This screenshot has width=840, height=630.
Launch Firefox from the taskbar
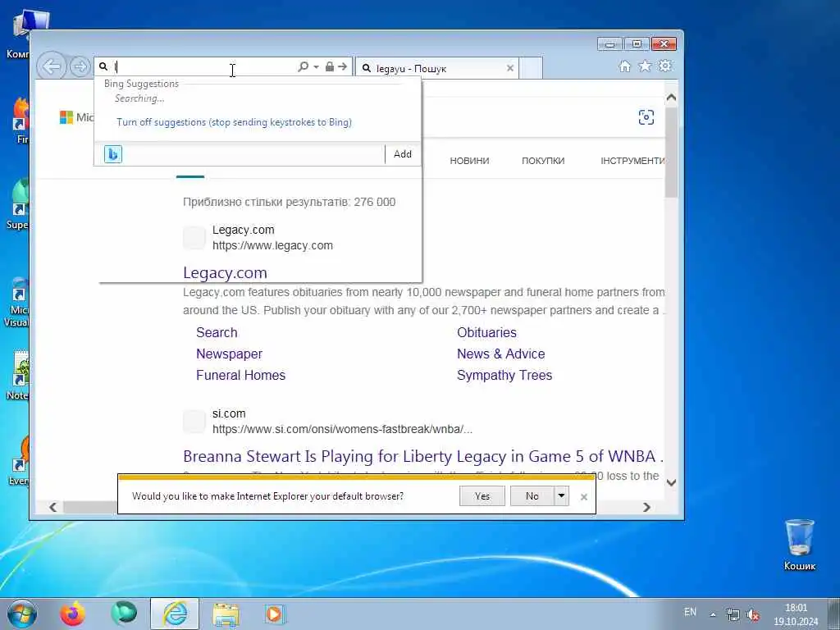click(72, 614)
